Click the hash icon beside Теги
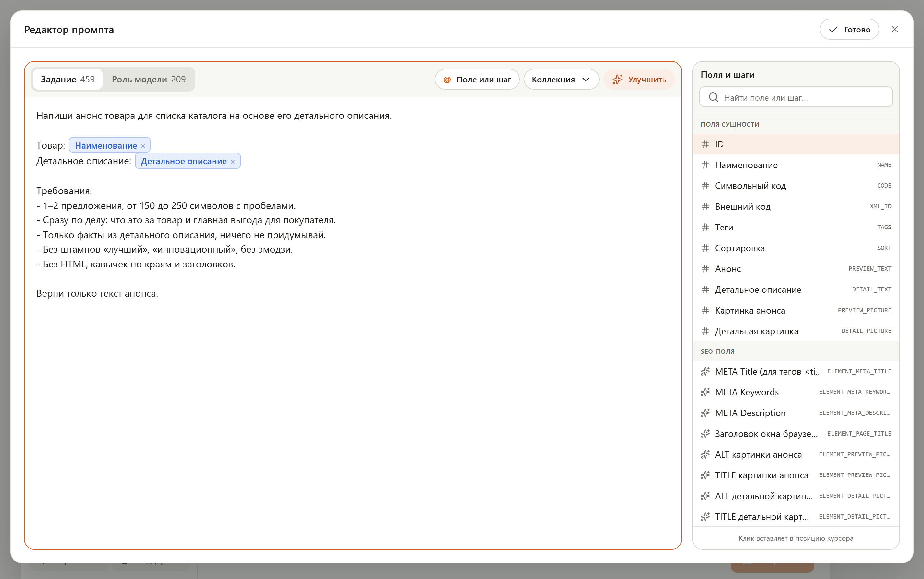 point(705,228)
